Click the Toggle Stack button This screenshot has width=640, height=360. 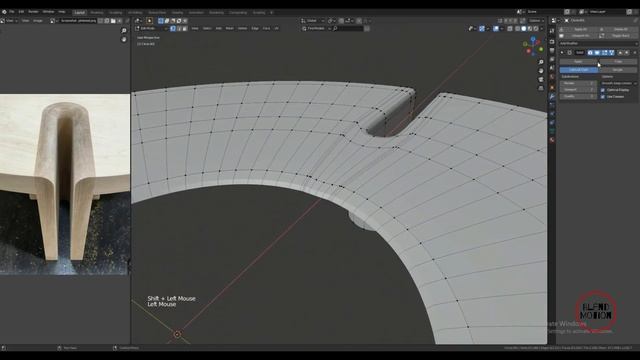pos(618,36)
